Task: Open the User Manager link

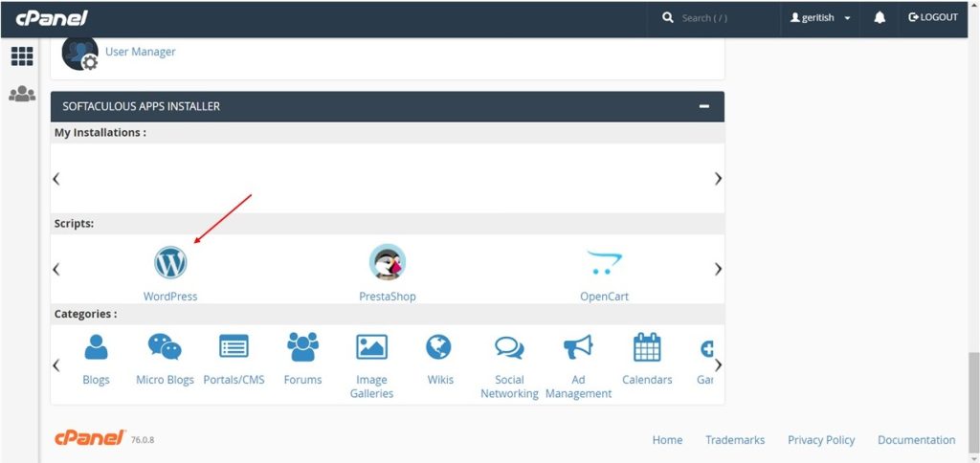Action: [140, 52]
